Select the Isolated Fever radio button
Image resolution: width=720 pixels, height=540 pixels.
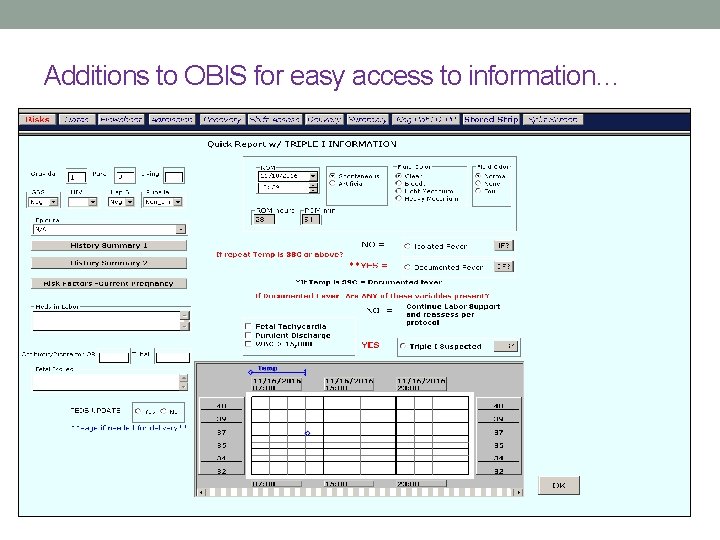tap(407, 246)
